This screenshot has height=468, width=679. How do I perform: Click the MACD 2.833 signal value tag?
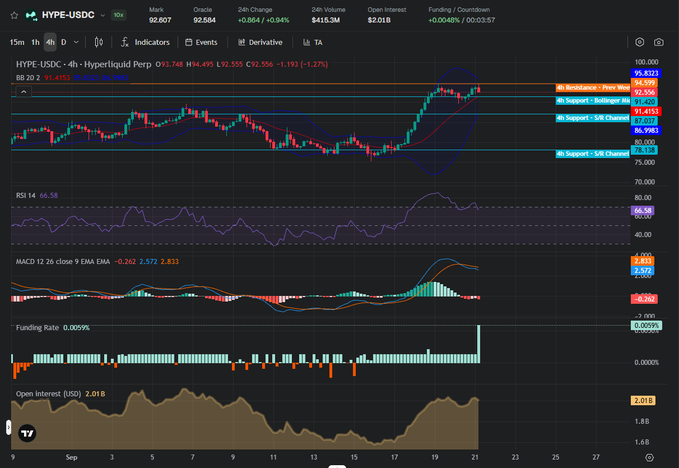[643, 261]
